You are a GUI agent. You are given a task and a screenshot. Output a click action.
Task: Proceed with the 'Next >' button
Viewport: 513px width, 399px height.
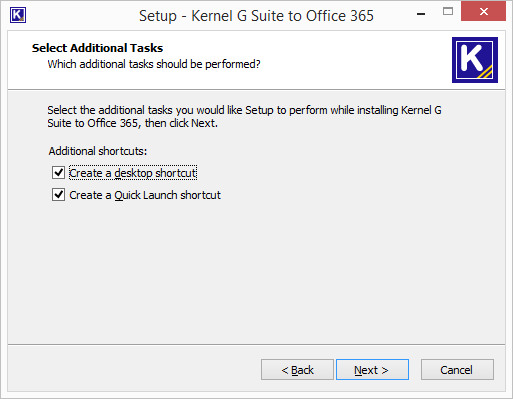pyautogui.click(x=372, y=370)
